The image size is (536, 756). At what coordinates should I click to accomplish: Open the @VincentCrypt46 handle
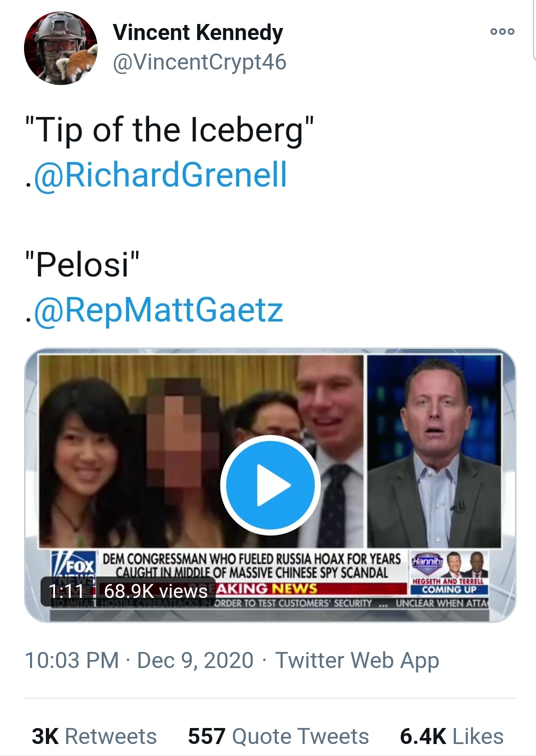(200, 62)
